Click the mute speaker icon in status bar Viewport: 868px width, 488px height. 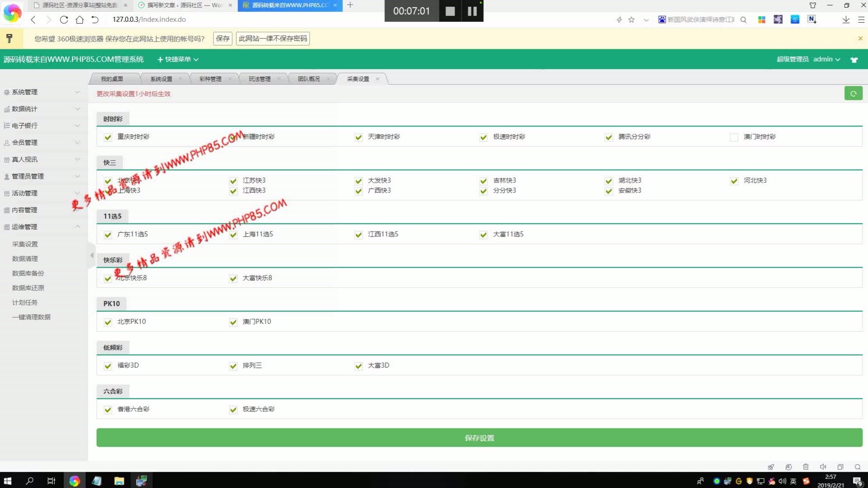click(x=823, y=467)
